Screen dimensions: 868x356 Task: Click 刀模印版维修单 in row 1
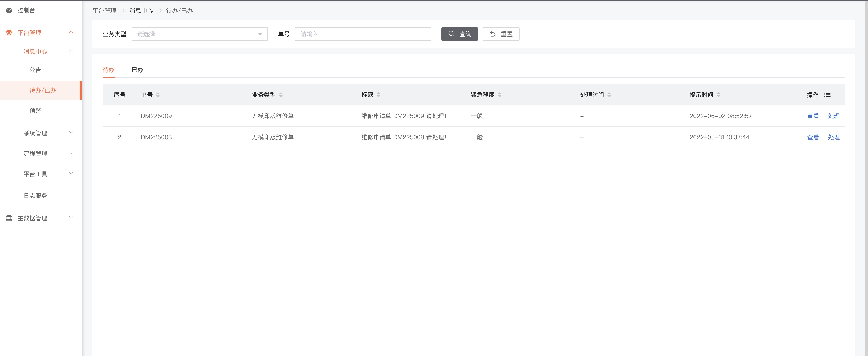point(273,116)
